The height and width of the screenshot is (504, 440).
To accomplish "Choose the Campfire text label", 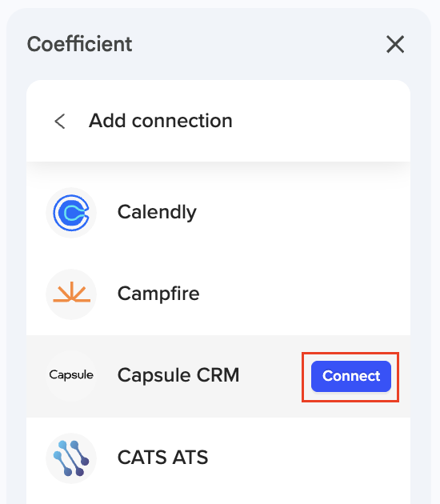I will 158,294.
